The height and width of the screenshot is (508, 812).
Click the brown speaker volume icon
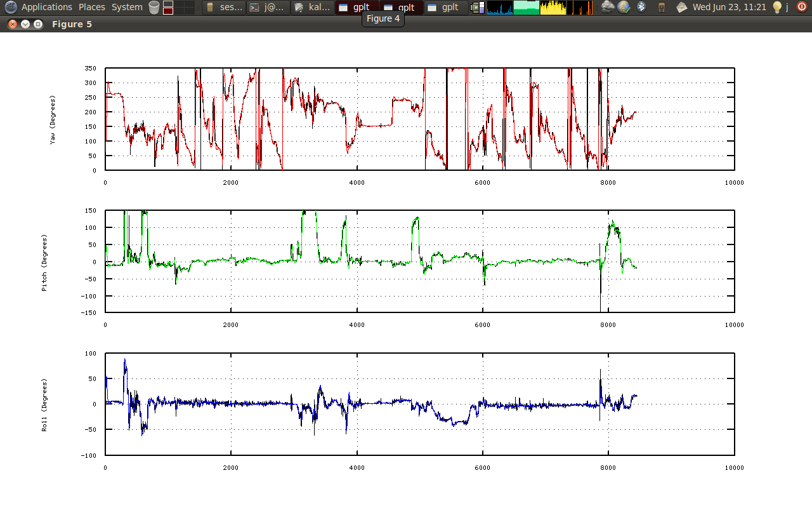(662, 8)
